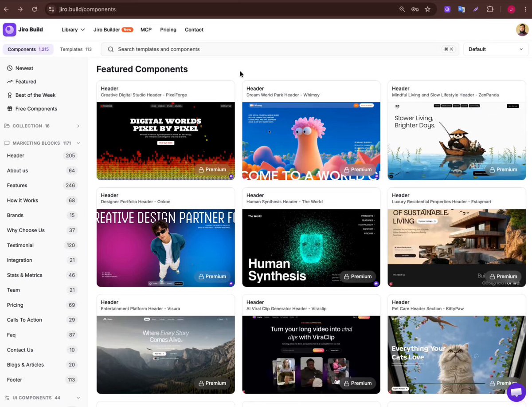Select Stats & Metrics category

[x=42, y=275]
